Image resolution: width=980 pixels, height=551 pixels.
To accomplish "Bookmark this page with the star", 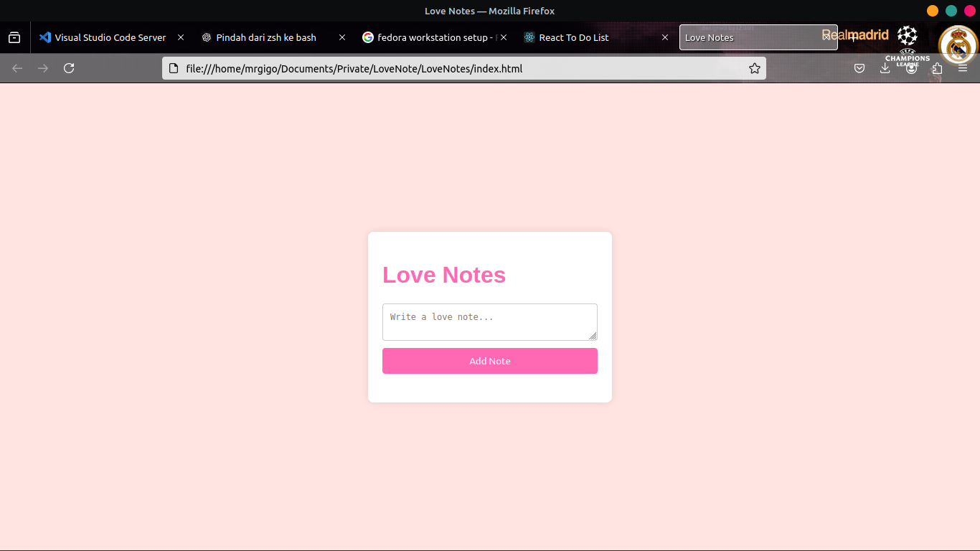I will click(x=754, y=68).
